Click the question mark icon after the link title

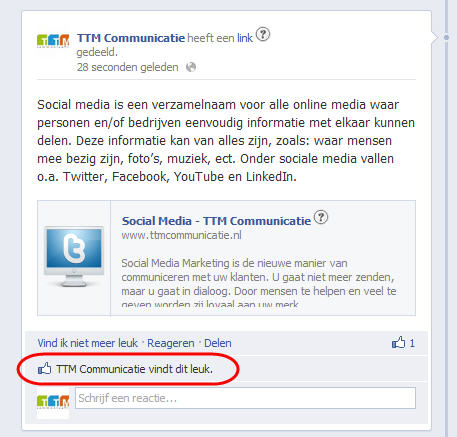pos(321,217)
